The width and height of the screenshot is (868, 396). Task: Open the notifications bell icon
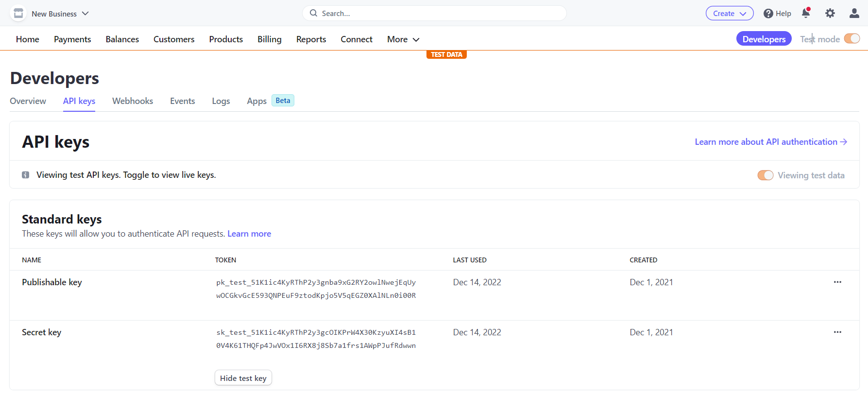806,13
